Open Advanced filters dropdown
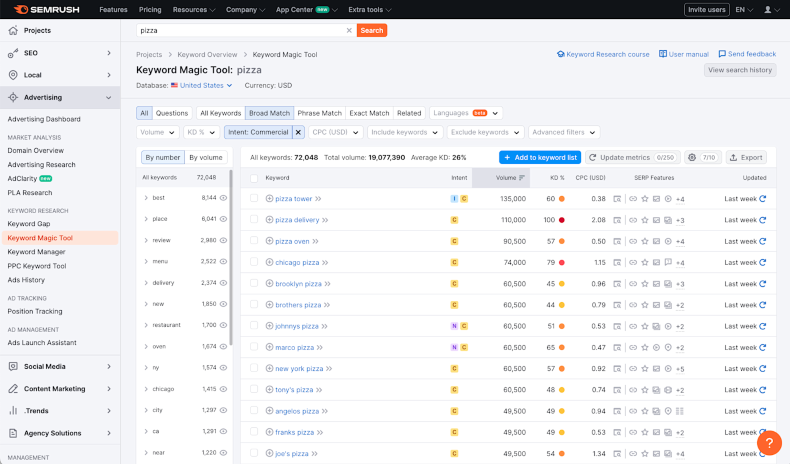This screenshot has height=464, width=790. tap(564, 132)
